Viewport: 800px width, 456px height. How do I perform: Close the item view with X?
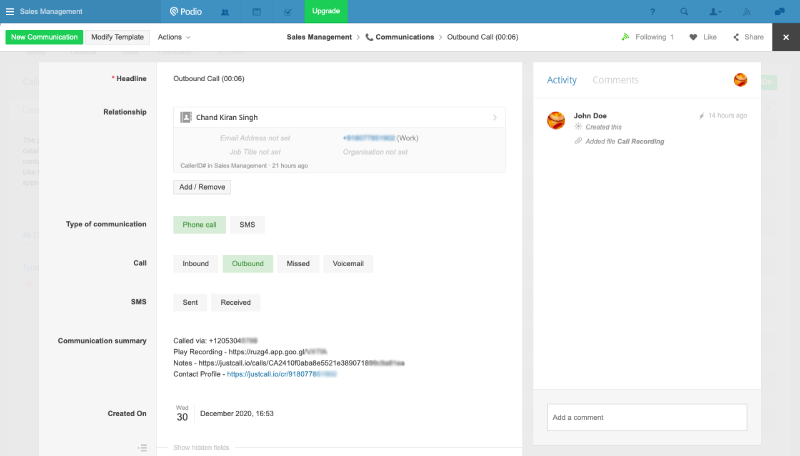coord(785,37)
